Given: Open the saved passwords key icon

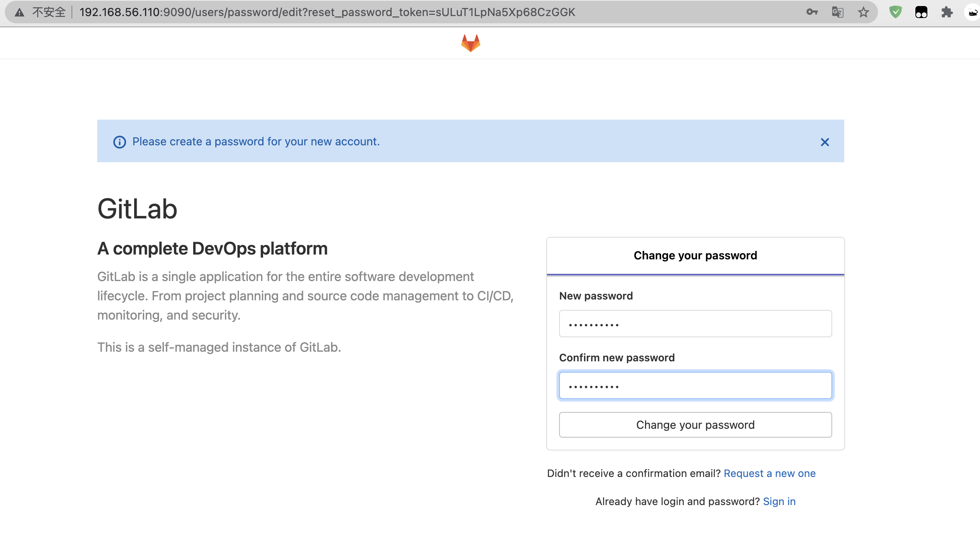Looking at the screenshot, I should tap(812, 12).
